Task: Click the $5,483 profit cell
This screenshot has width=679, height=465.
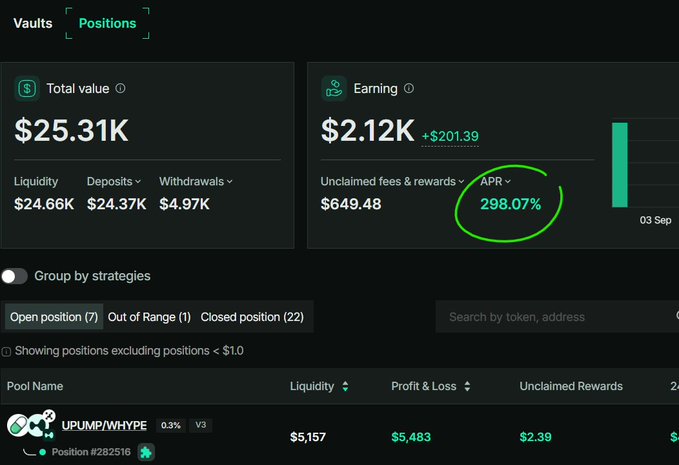Action: pyautogui.click(x=411, y=437)
